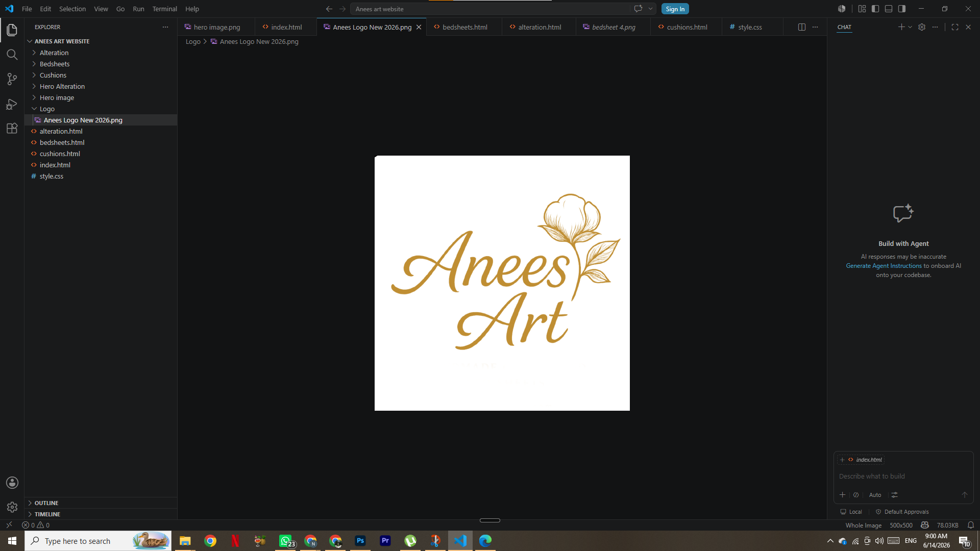Open the Search view in activity bar
980x551 pixels.
pos(12,55)
